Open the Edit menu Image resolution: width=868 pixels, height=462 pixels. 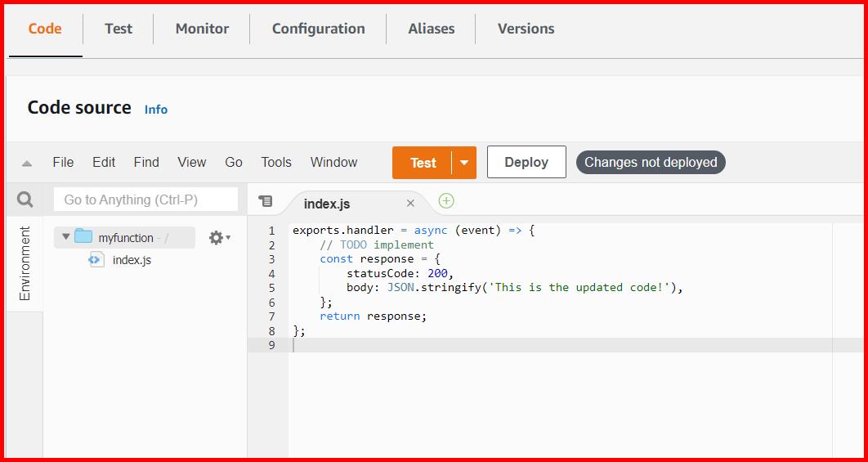point(104,162)
